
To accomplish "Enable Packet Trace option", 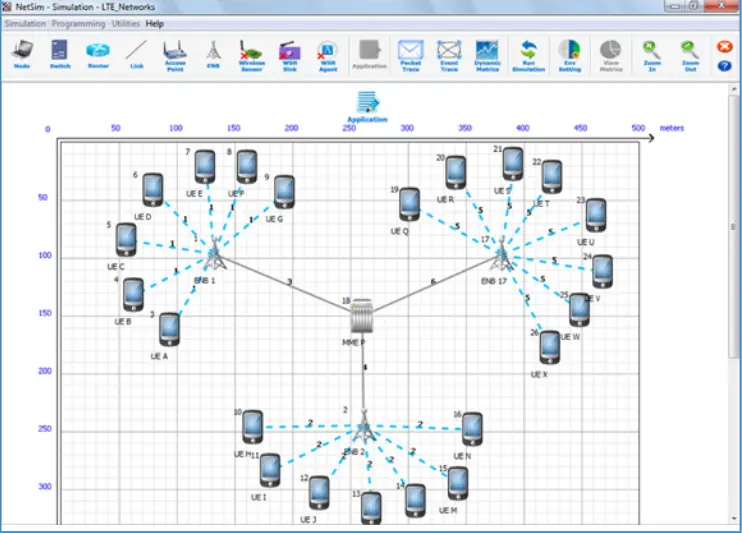I will point(411,53).
